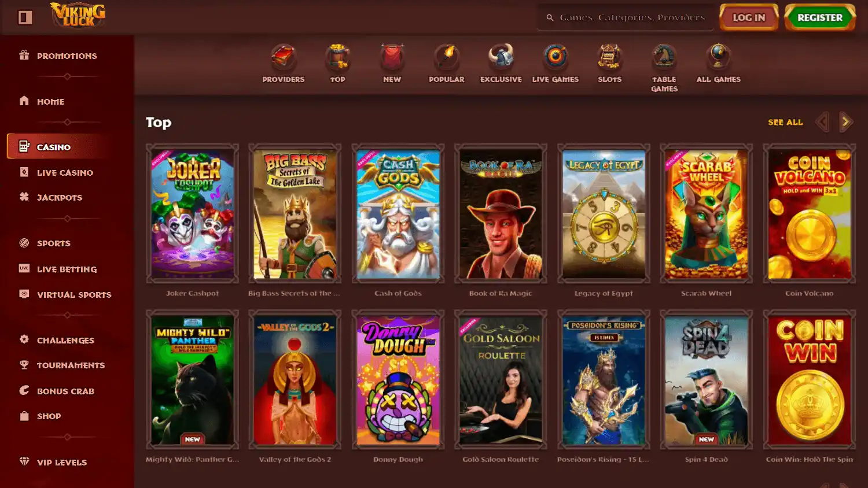
Task: Click the Promotions gift icon
Action: [24, 55]
